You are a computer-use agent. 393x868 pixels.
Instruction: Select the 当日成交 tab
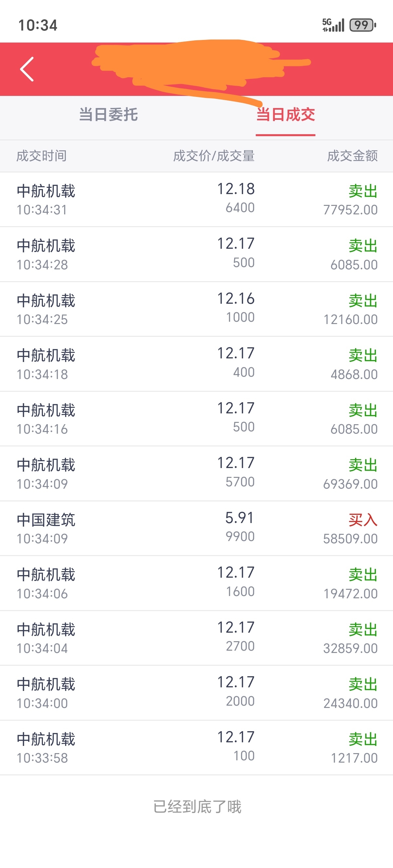(286, 115)
